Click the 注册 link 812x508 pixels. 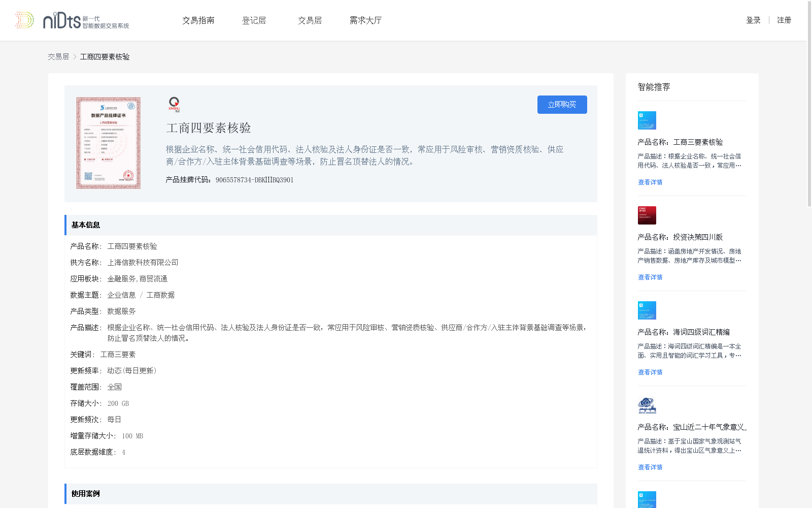tap(784, 20)
